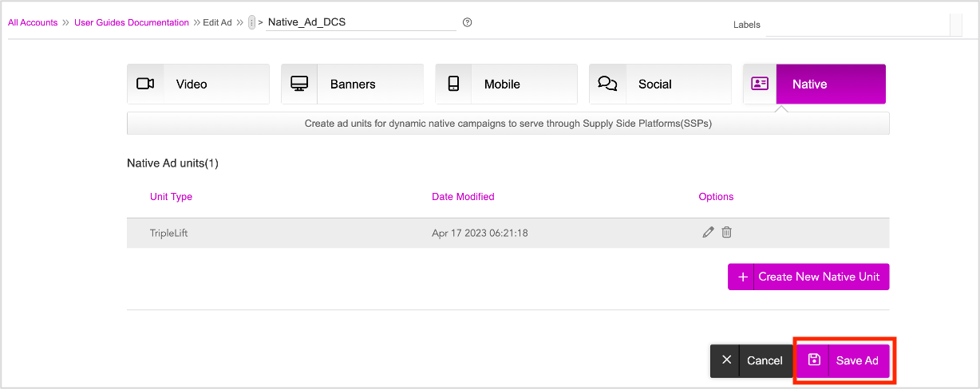Click the help question mark icon
The image size is (980, 389).
pyautogui.click(x=468, y=22)
